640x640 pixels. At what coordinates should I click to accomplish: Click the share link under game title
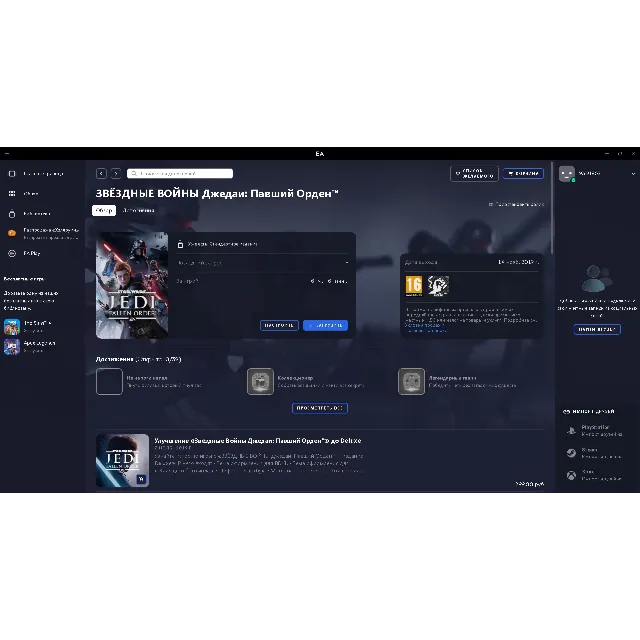516,204
